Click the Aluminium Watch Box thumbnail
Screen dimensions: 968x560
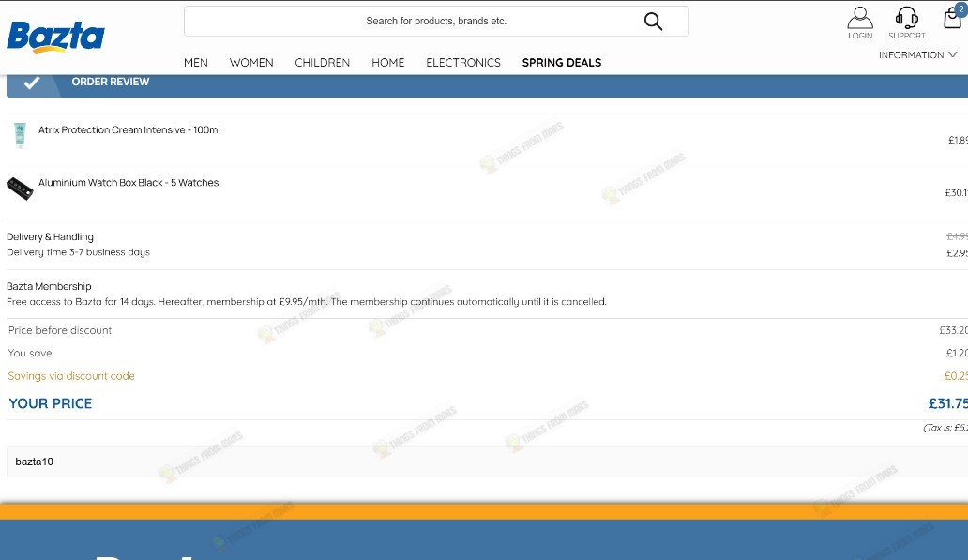coord(20,189)
